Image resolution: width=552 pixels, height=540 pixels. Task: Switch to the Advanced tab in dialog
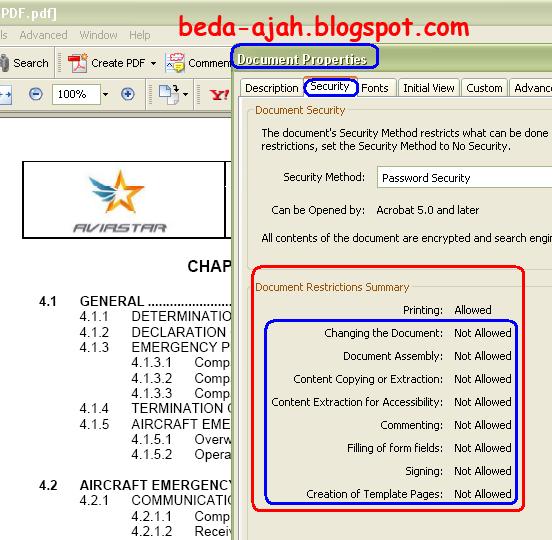pyautogui.click(x=531, y=88)
